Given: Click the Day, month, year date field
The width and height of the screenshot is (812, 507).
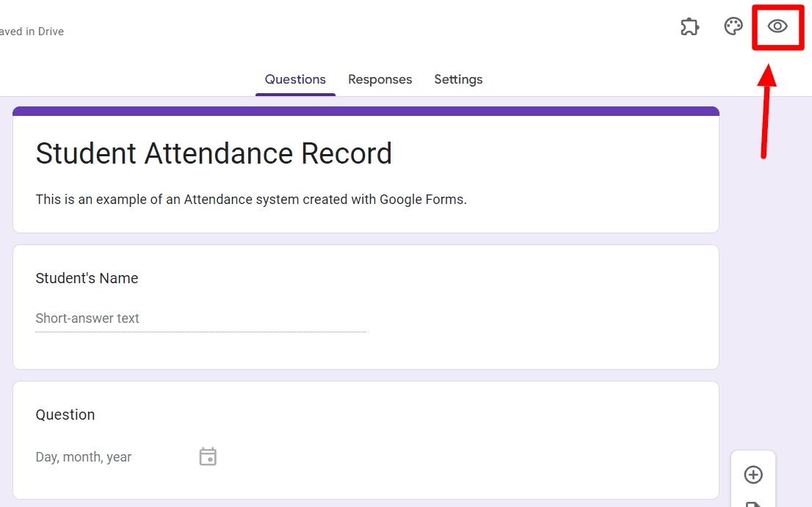Looking at the screenshot, I should tap(84, 457).
